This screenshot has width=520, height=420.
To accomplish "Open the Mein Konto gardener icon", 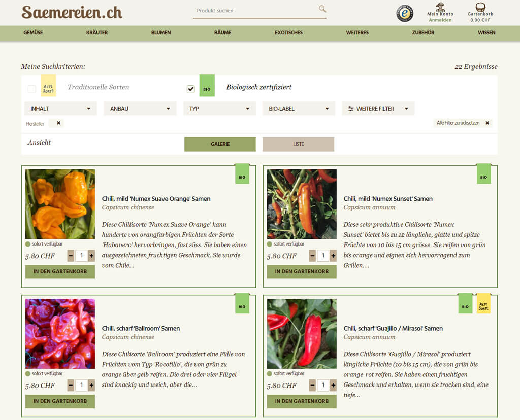I will coord(440,7).
